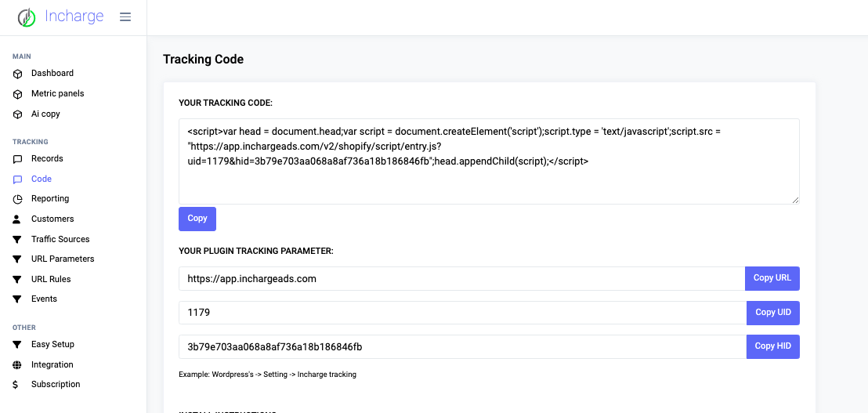Click the Integration globe icon
Image resolution: width=868 pixels, height=413 pixels.
click(x=17, y=365)
